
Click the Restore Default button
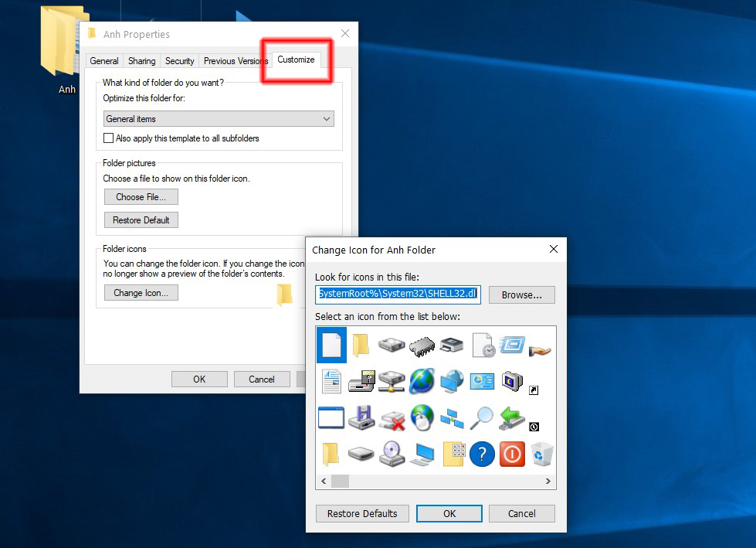pyautogui.click(x=141, y=220)
